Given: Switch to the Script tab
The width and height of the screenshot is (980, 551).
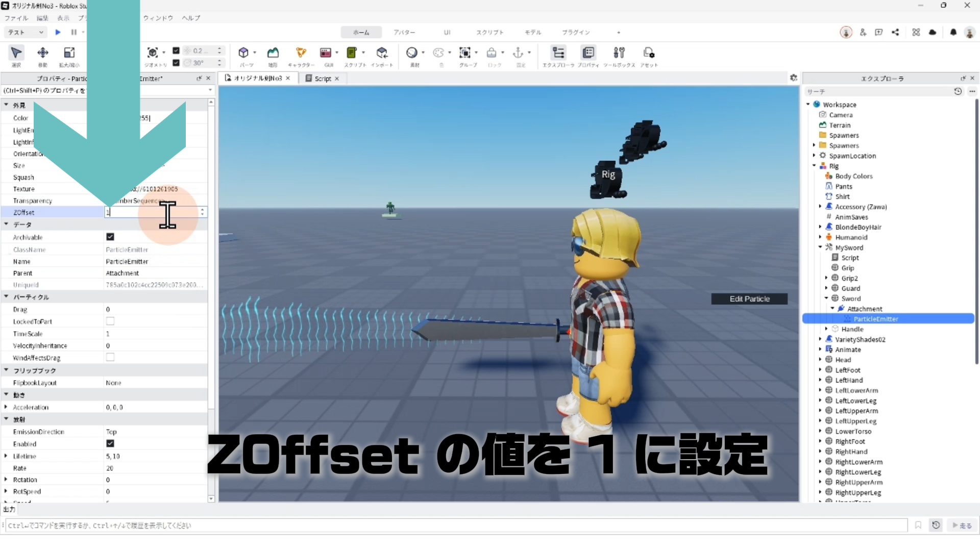Looking at the screenshot, I should coord(322,79).
